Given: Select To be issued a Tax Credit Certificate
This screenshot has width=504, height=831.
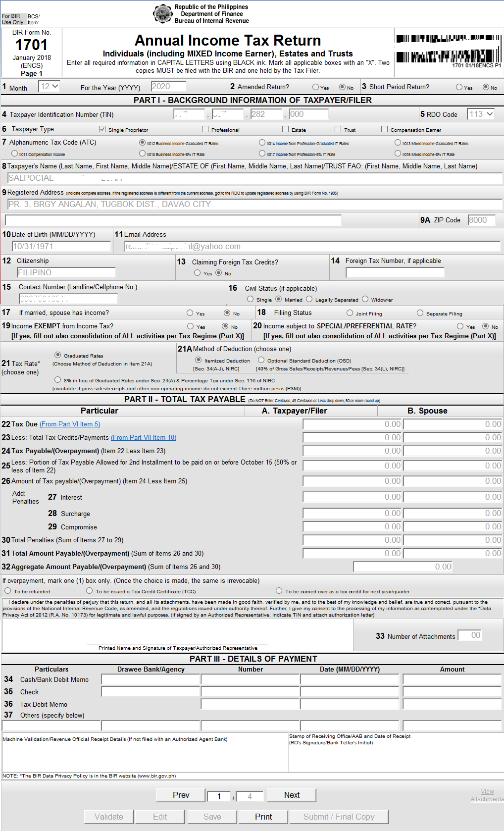Looking at the screenshot, I should pyautogui.click(x=89, y=591).
